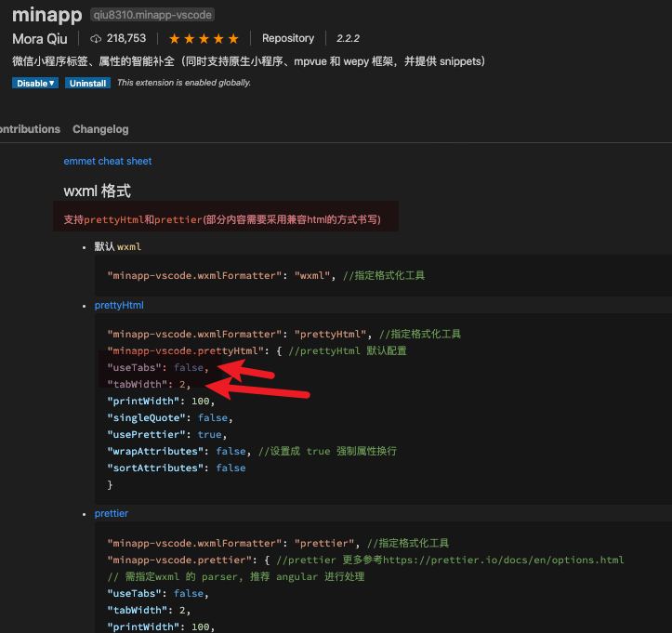This screenshot has height=633, width=672.
Task: Click the Uninstall button
Action: point(87,83)
